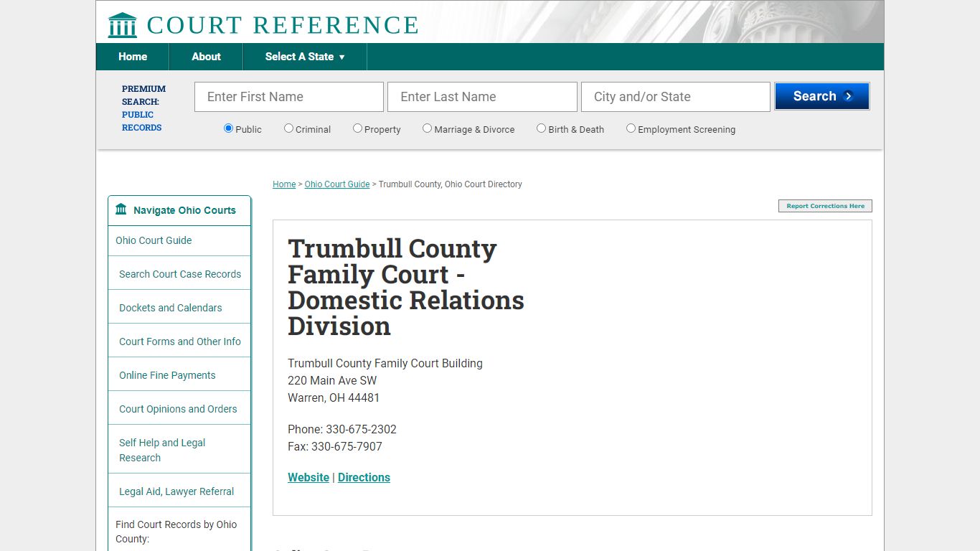Image resolution: width=980 pixels, height=551 pixels.
Task: Click the Warren, OH 44481 text
Action: [x=334, y=397]
